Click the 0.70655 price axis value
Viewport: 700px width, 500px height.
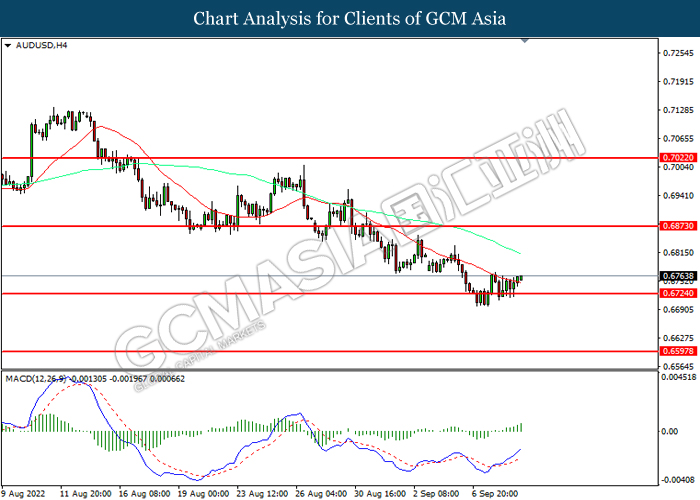tap(679, 138)
